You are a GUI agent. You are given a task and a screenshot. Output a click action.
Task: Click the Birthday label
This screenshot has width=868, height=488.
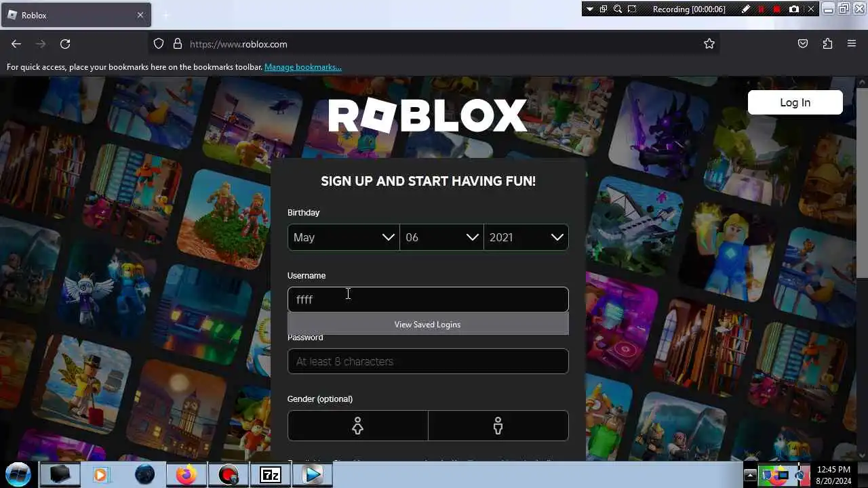303,212
